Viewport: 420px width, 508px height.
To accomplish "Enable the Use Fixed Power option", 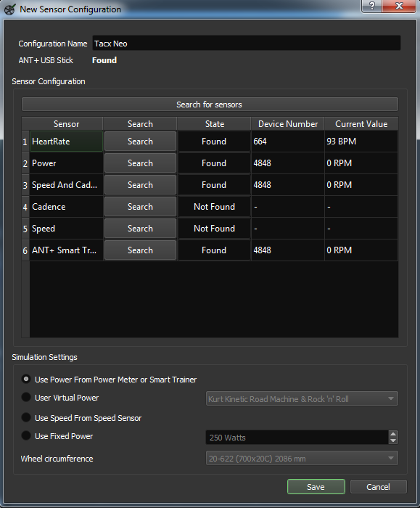I will [x=26, y=435].
